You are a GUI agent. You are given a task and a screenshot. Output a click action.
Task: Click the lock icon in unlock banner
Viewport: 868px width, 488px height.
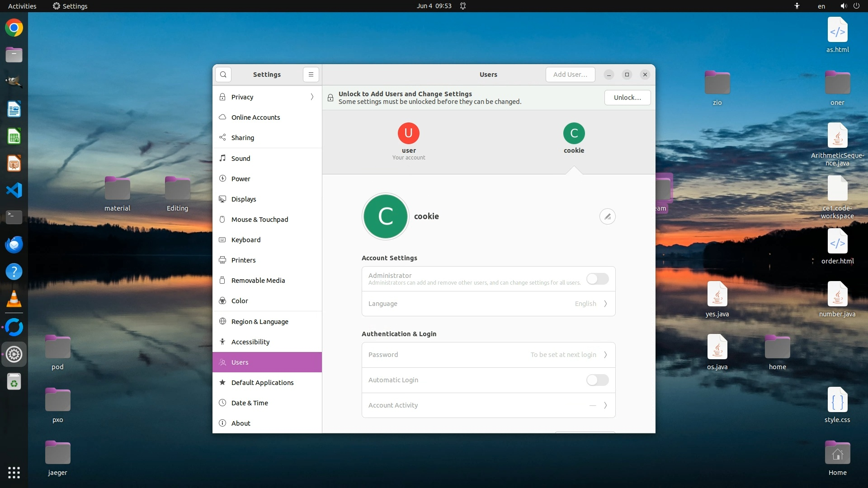[x=330, y=98]
